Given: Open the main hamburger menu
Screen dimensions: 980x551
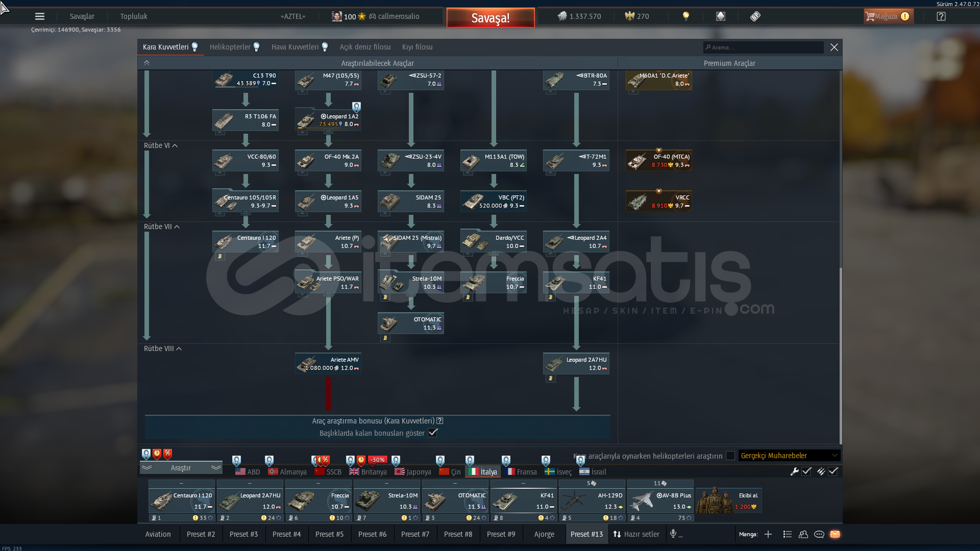Looking at the screenshot, I should point(39,16).
